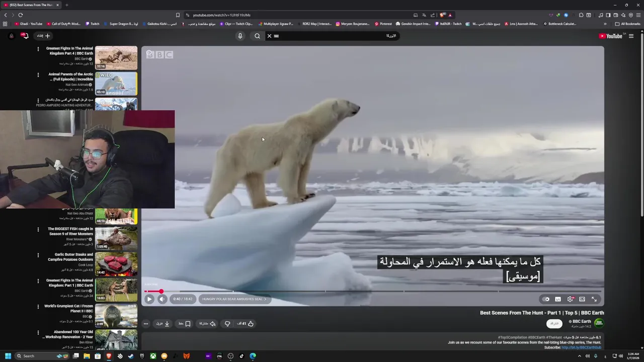This screenshot has height=362, width=644.
Task: Open chapter 'Hungry Polar Bear Ambushes Seal'
Action: [x=234, y=299]
